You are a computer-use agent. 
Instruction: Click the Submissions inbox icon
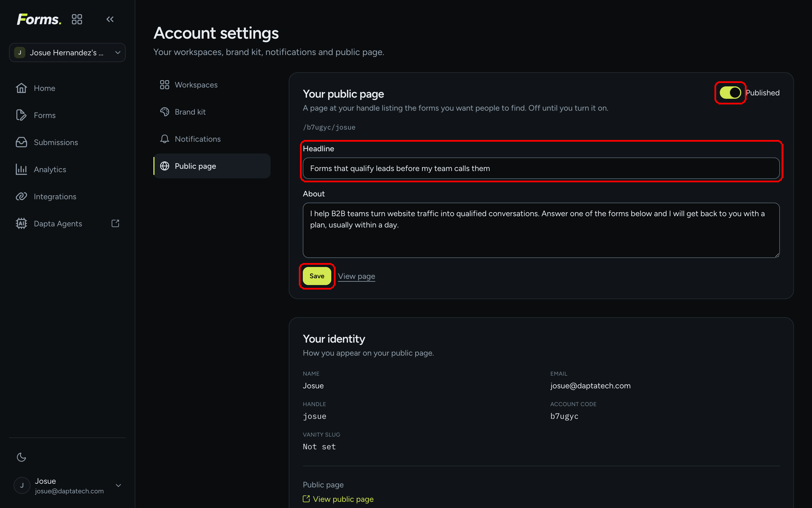pos(21,142)
